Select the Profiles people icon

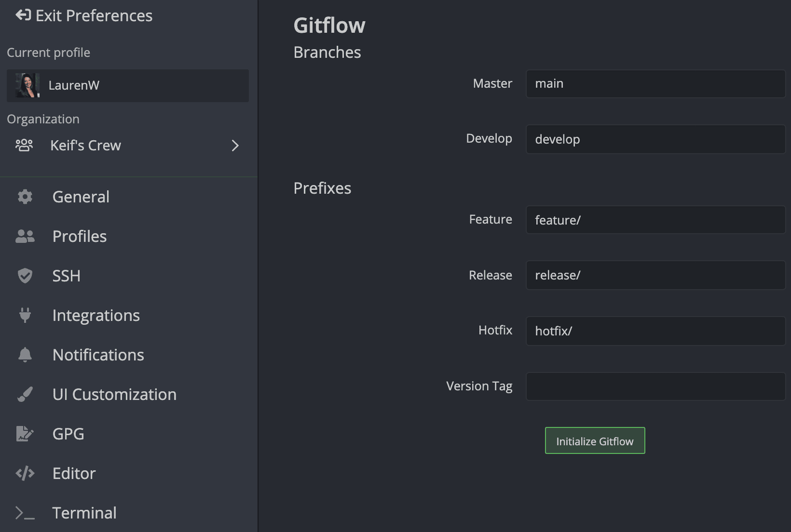pos(25,236)
